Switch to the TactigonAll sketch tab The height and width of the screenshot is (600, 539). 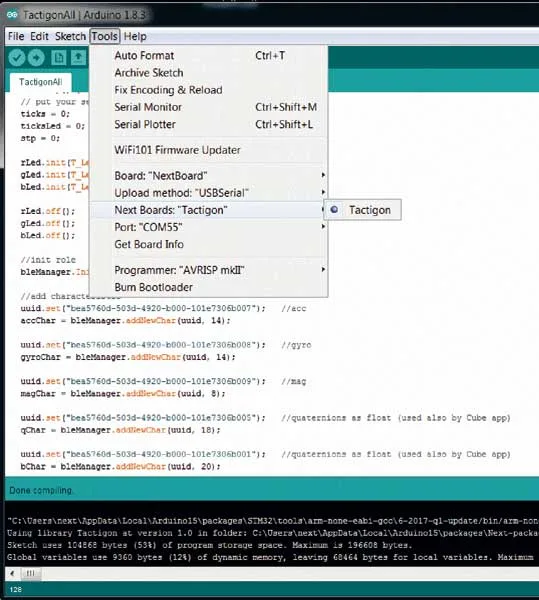click(41, 82)
